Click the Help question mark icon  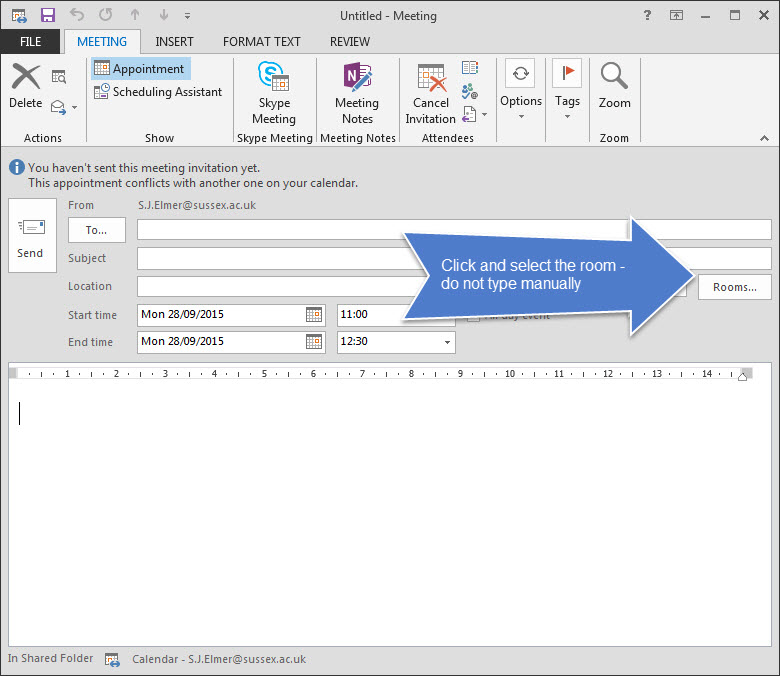click(647, 15)
